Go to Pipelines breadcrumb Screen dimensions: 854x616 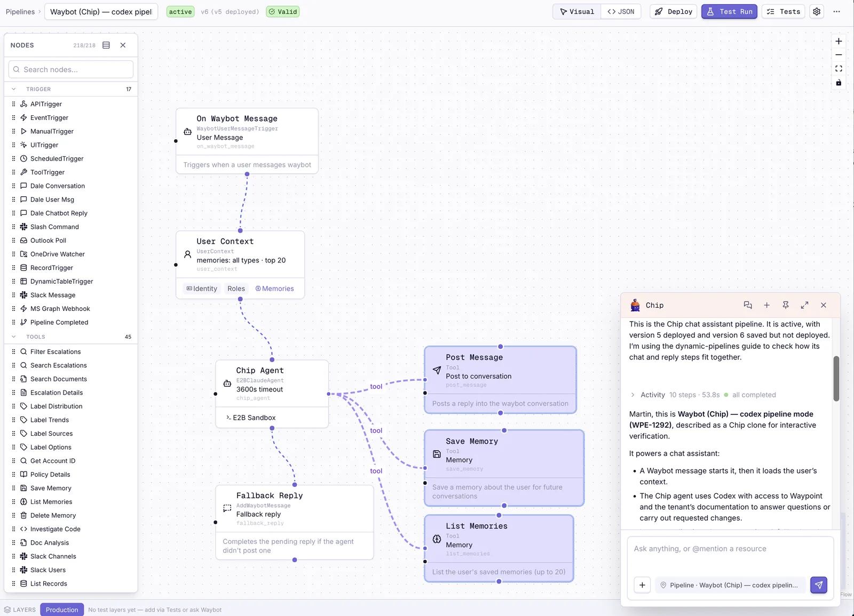point(20,12)
